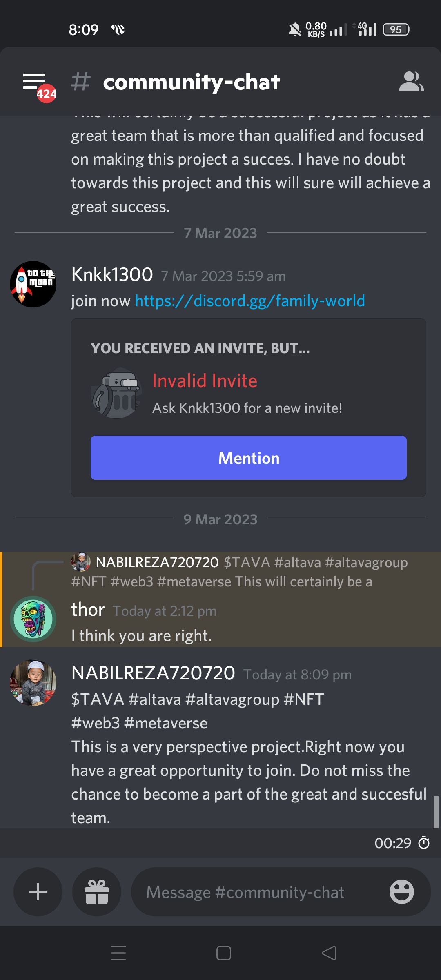
Task: Open the gift icon button
Action: pos(97,892)
